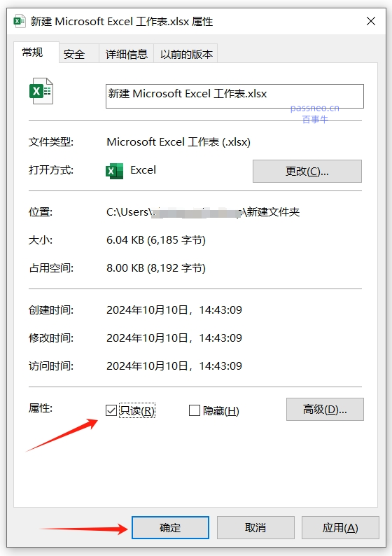
Task: Click the 属性: label
Action: pyautogui.click(x=41, y=408)
